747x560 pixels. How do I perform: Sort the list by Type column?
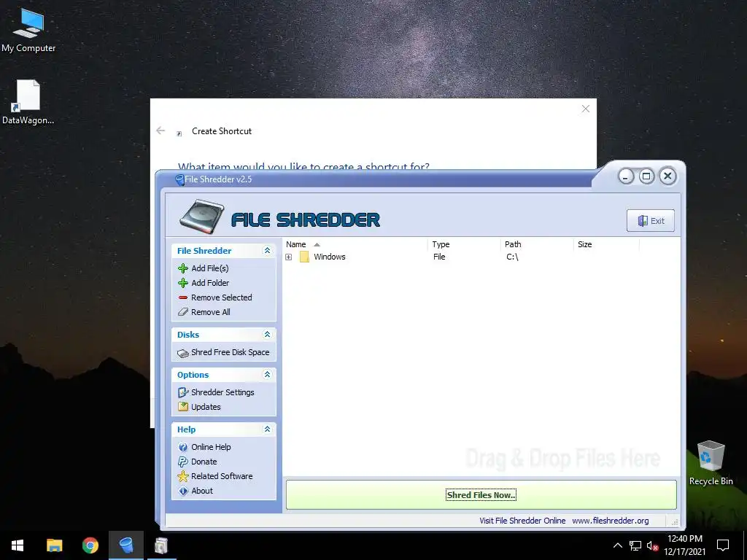464,244
